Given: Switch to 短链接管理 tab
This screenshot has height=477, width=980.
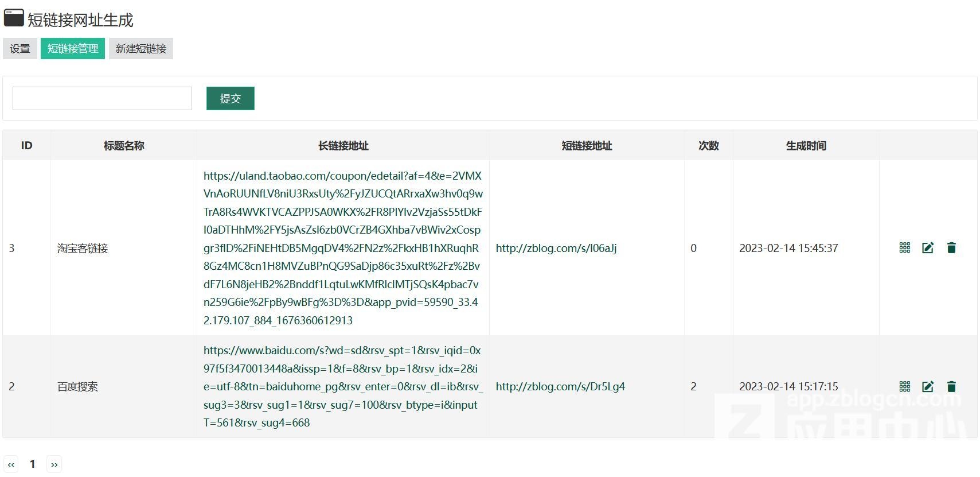Looking at the screenshot, I should tap(73, 49).
